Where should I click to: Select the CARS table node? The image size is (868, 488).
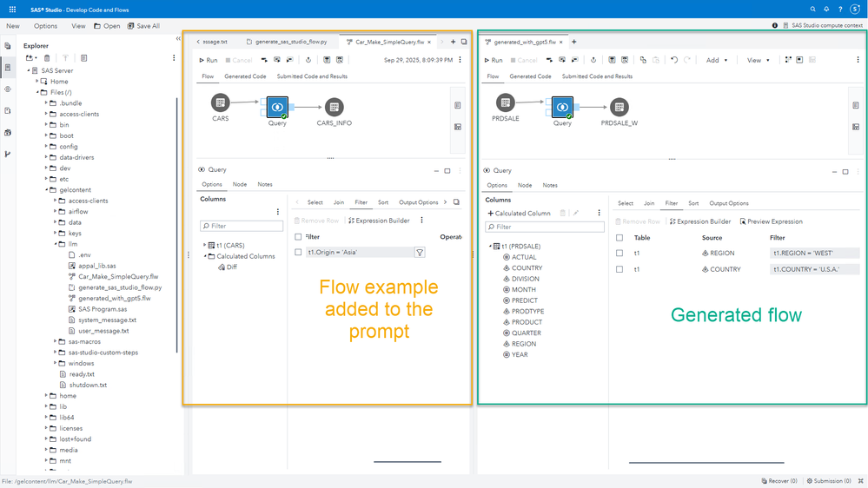tap(221, 102)
